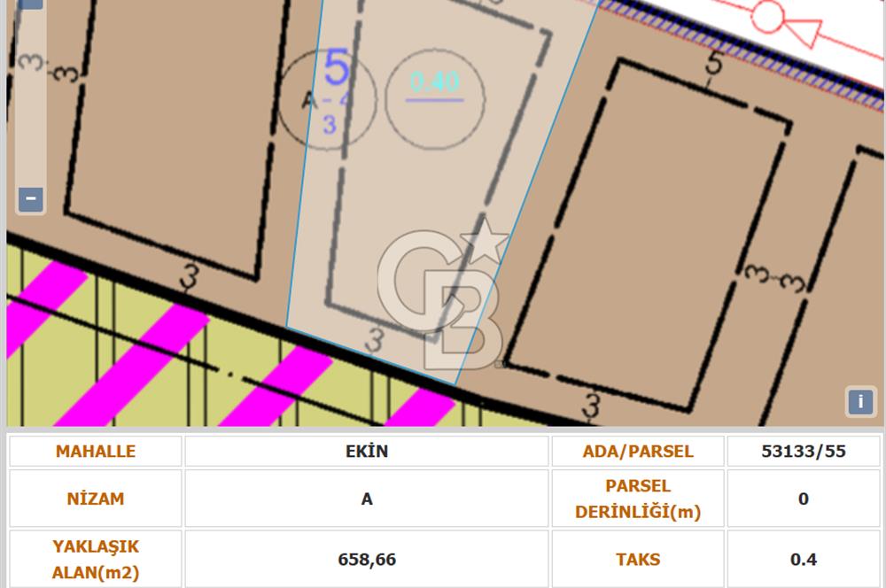Viewport: 886px width, 588px height.
Task: Click the NİZAM value 'A'
Action: pyautogui.click(x=367, y=499)
